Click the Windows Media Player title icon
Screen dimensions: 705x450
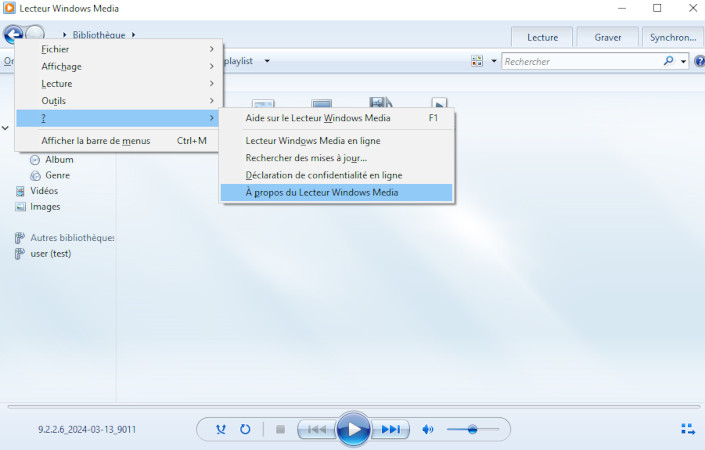tap(9, 8)
